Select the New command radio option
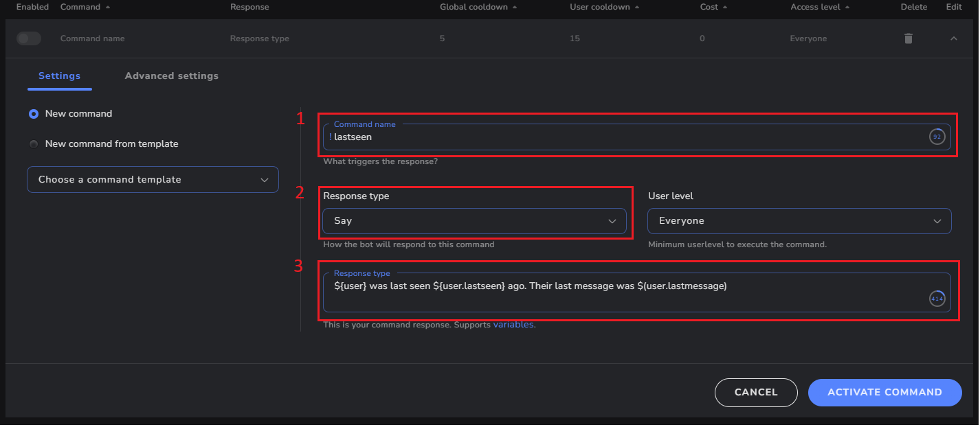 34,114
